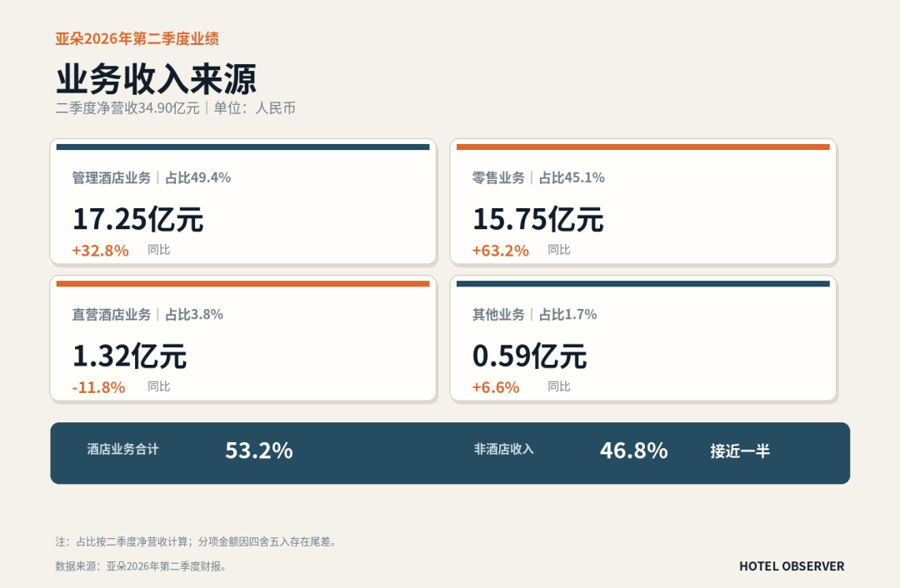The image size is (900, 588).
Task: Select the 管理酒店业务 card label
Action: (x=112, y=178)
